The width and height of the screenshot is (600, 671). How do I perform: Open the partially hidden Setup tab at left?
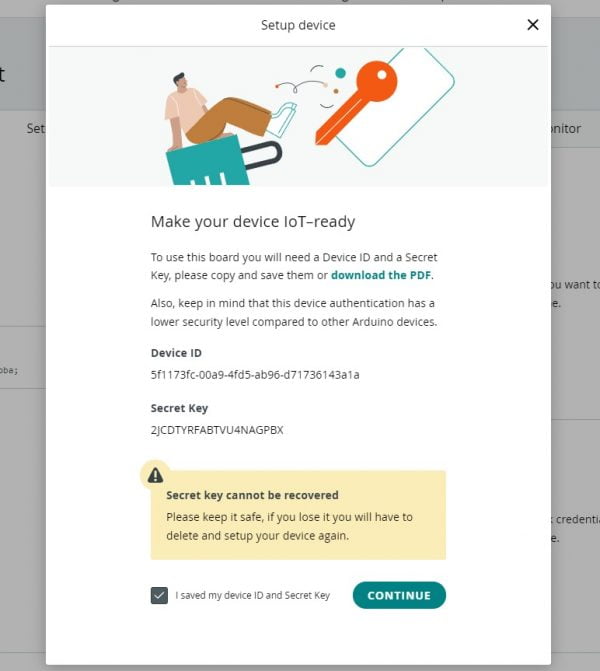point(36,128)
